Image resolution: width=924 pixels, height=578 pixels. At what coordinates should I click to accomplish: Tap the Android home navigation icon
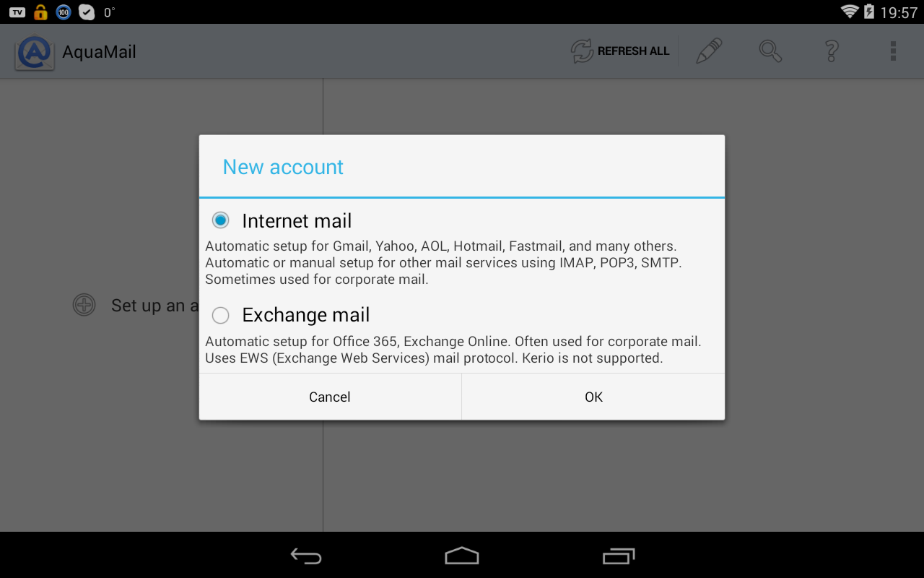click(462, 556)
